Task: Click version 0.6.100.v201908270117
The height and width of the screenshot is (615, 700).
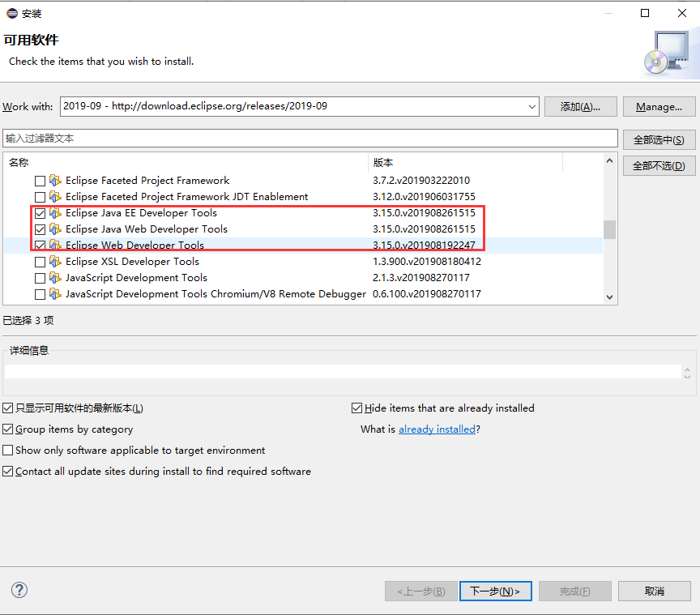Action: [x=427, y=294]
